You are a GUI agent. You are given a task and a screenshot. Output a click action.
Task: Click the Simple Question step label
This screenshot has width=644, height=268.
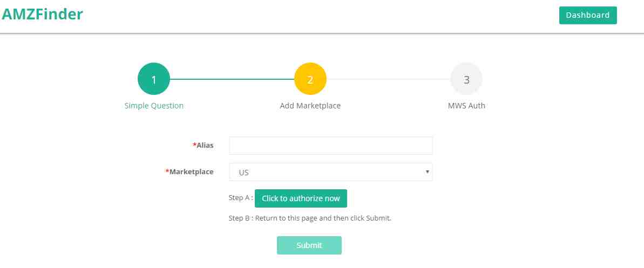point(154,106)
